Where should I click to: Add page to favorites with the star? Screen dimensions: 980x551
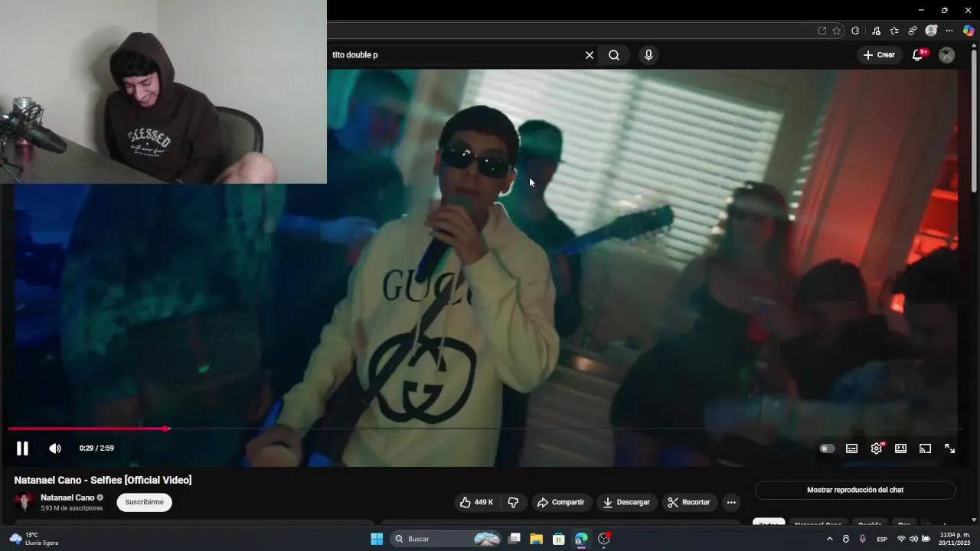[x=837, y=31]
